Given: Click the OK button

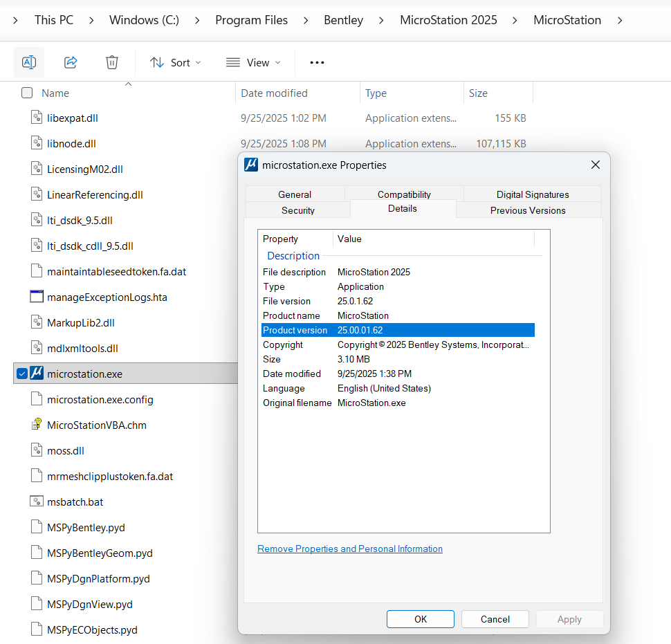Looking at the screenshot, I should point(420,619).
